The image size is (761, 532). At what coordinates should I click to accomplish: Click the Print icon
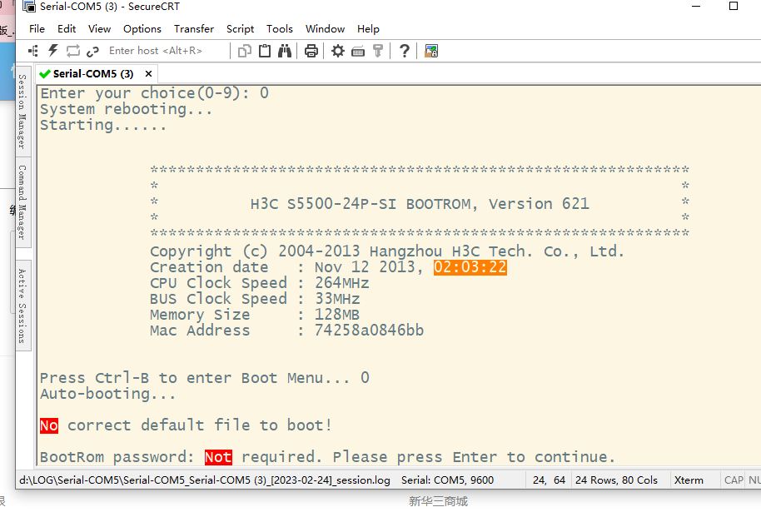pos(311,51)
